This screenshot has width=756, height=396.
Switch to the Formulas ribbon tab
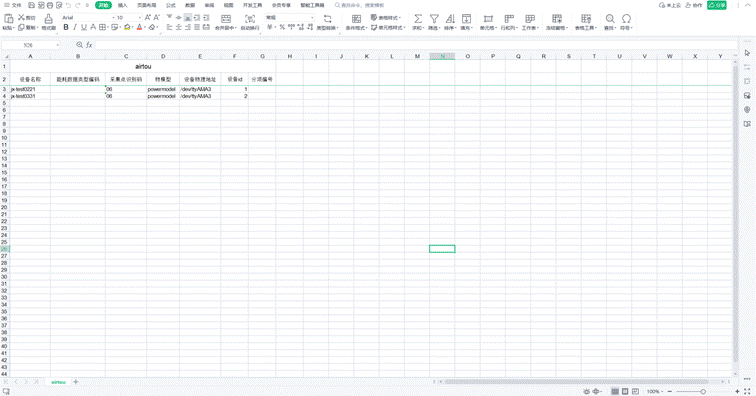click(171, 5)
